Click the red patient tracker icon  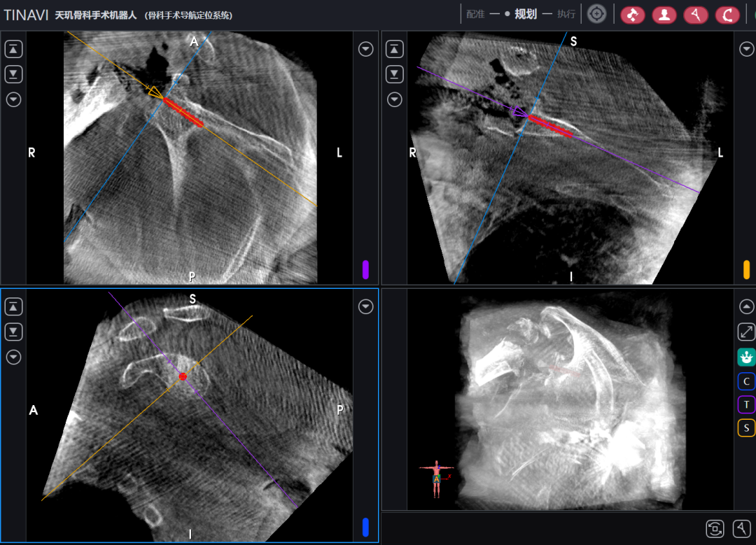click(664, 15)
